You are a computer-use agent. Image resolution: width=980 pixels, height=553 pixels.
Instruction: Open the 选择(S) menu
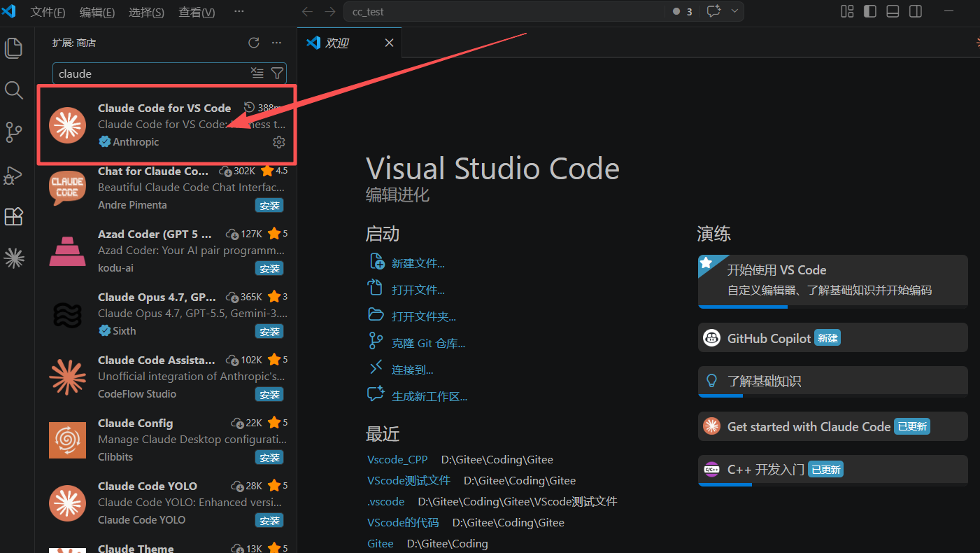(147, 13)
